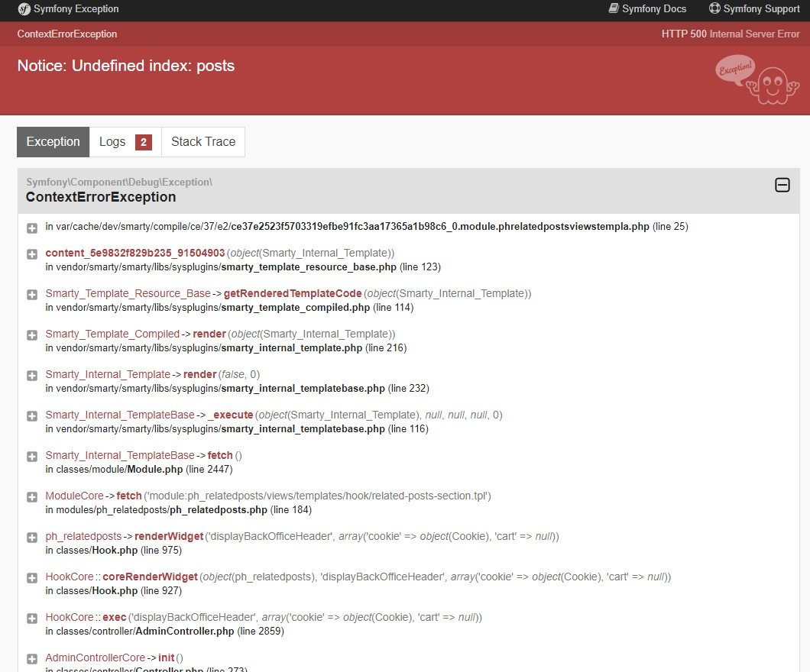
Task: Expand the HookCore exec trace entry
Action: [32, 619]
